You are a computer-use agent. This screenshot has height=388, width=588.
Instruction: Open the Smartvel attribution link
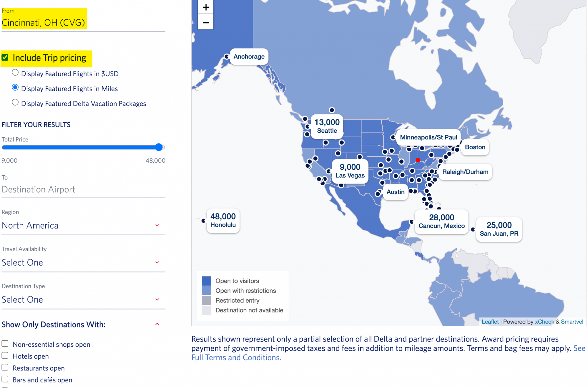coord(572,321)
